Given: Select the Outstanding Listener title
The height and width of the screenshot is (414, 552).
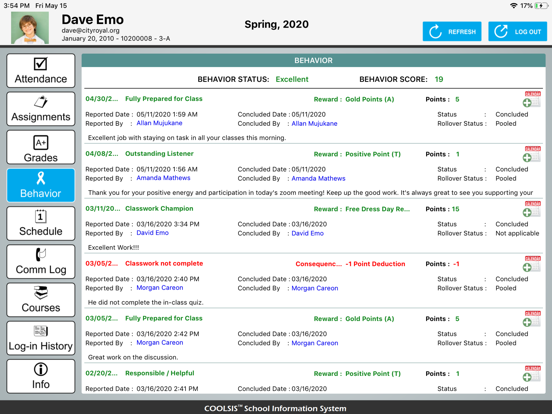Looking at the screenshot, I should pos(159,154).
